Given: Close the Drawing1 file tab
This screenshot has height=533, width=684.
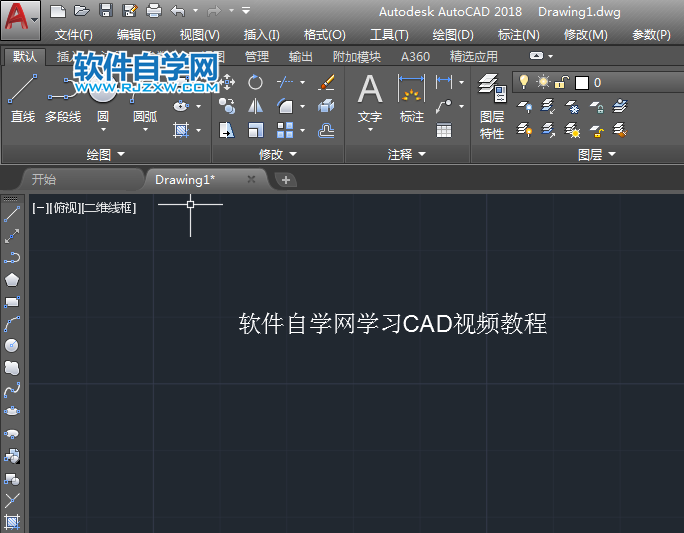Looking at the screenshot, I should pyautogui.click(x=251, y=179).
